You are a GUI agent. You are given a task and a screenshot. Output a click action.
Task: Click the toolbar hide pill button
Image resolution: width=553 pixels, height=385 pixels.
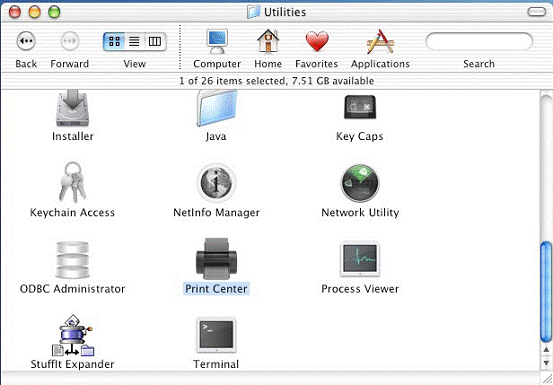pos(537,12)
